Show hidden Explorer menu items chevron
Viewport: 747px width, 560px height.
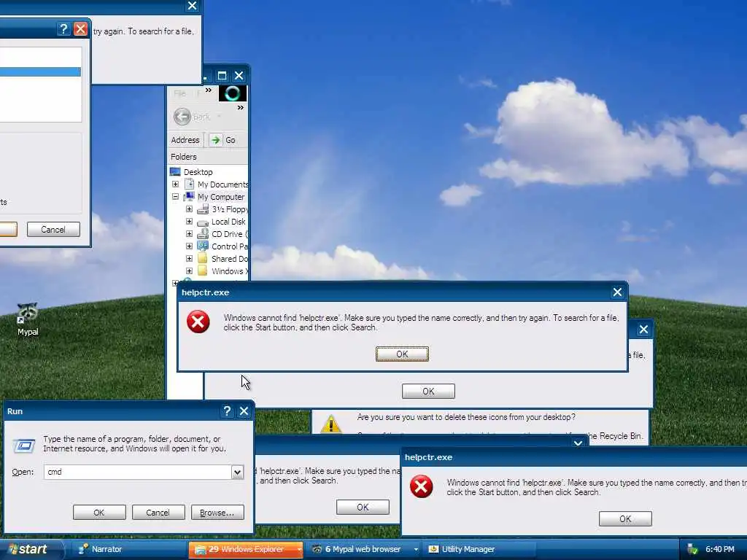(208, 90)
